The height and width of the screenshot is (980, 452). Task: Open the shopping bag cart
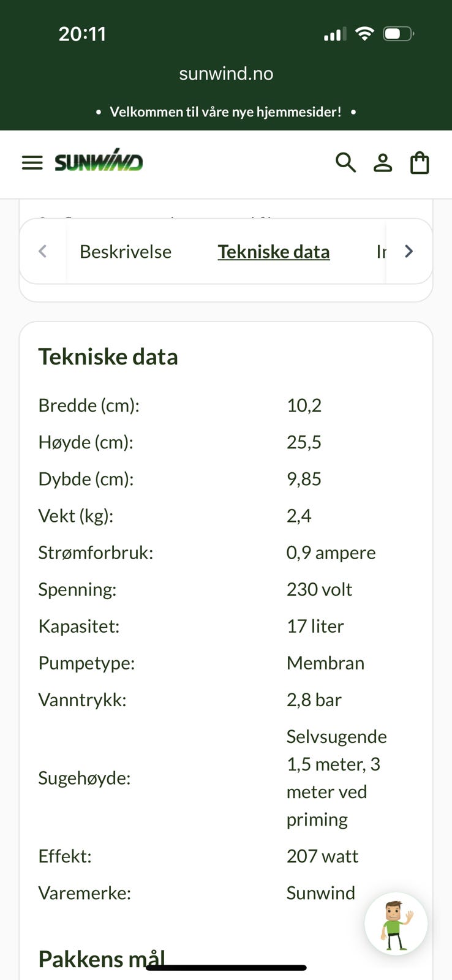(x=420, y=163)
